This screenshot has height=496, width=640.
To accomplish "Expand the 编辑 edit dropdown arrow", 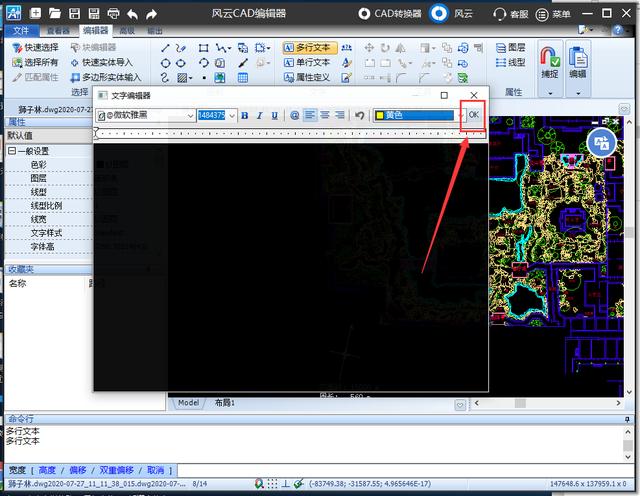I will click(578, 93).
